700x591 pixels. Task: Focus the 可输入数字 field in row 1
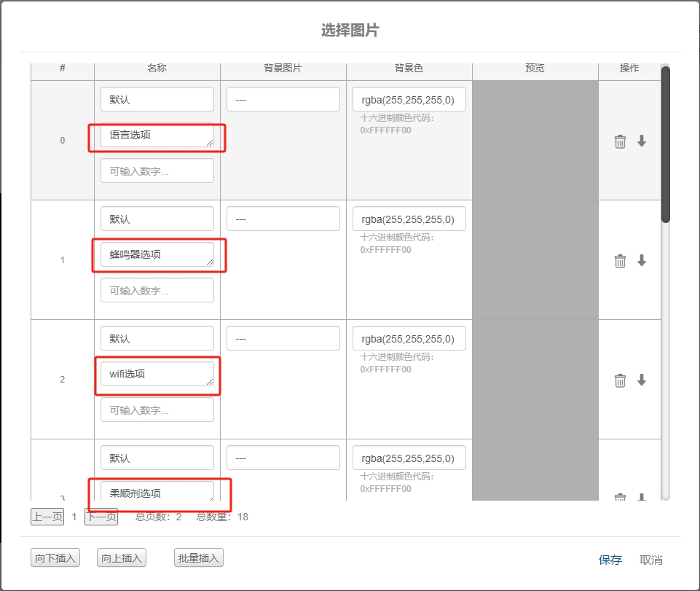click(x=157, y=290)
